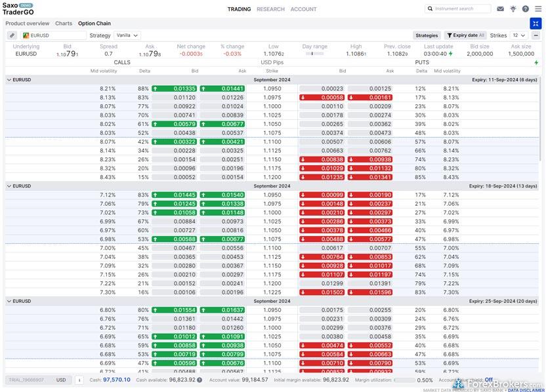Click the Instrument search field
This screenshot has height=392, width=546.
(458, 9)
